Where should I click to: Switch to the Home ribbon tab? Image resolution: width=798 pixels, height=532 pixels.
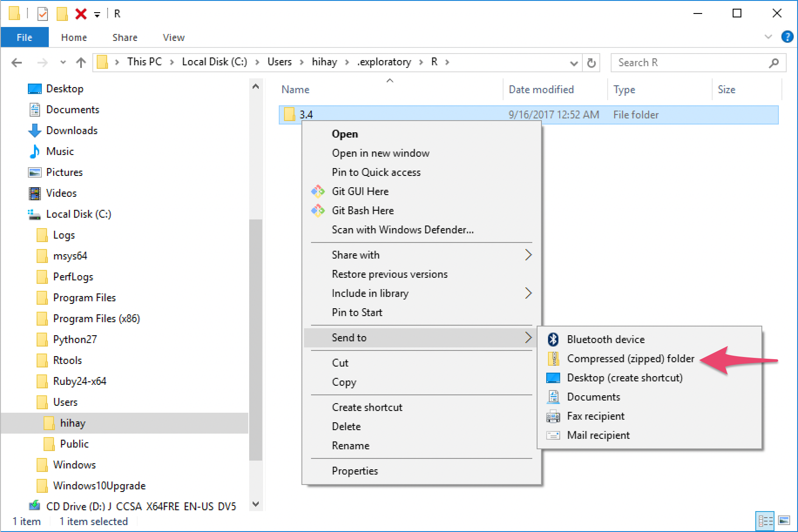pos(74,37)
